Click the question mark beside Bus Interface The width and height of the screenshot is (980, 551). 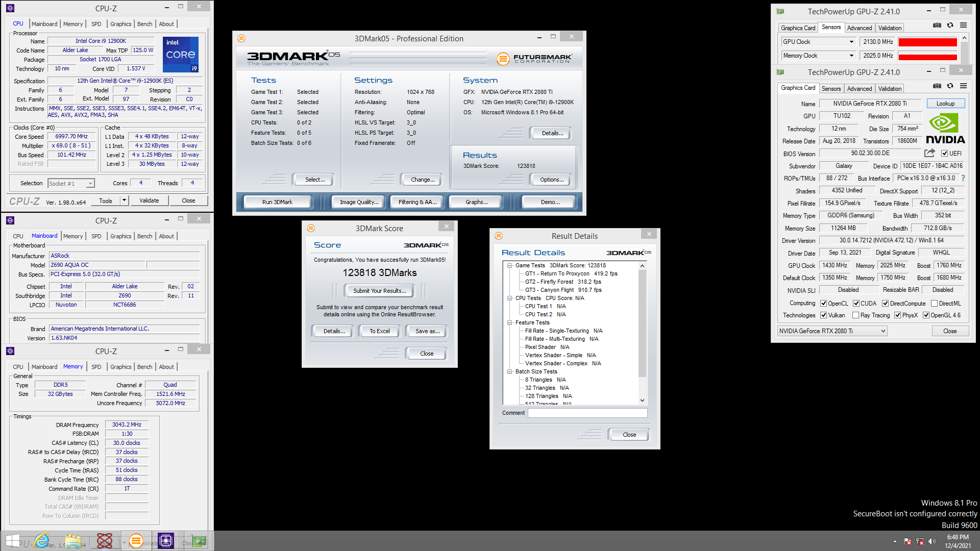(963, 178)
